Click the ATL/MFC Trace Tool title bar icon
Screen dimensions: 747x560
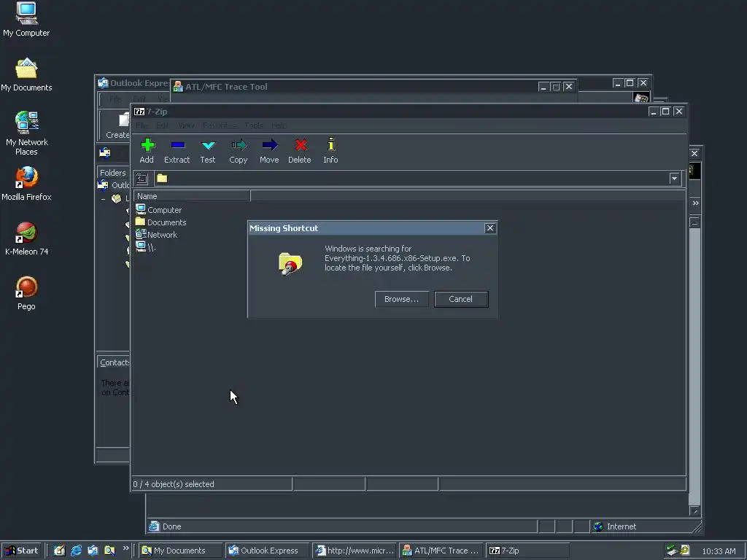point(178,87)
